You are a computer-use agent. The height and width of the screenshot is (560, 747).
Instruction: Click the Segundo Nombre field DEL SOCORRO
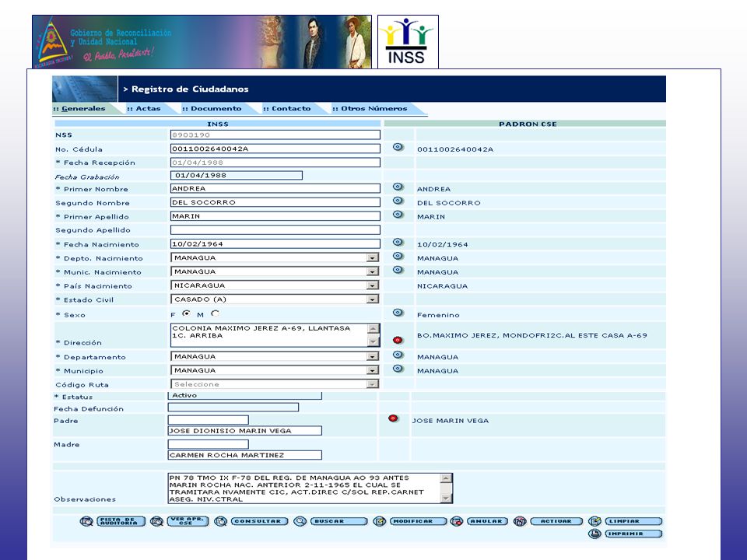(275, 202)
